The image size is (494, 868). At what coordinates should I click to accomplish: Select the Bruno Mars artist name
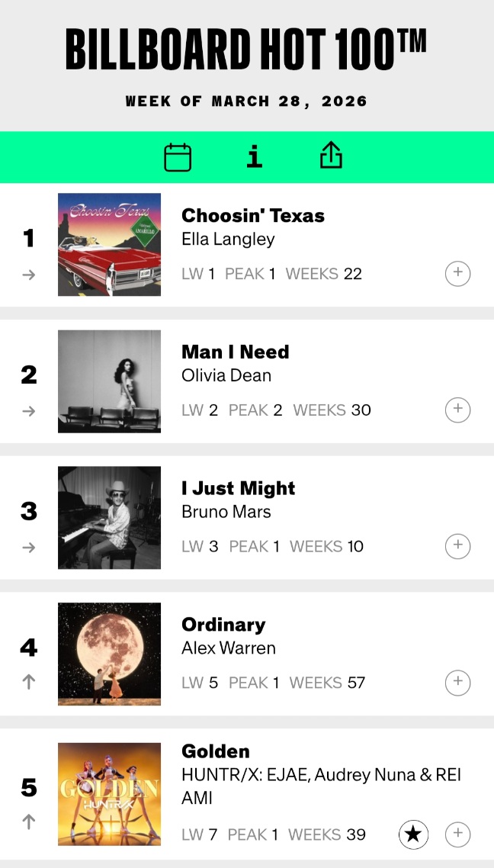click(x=226, y=512)
